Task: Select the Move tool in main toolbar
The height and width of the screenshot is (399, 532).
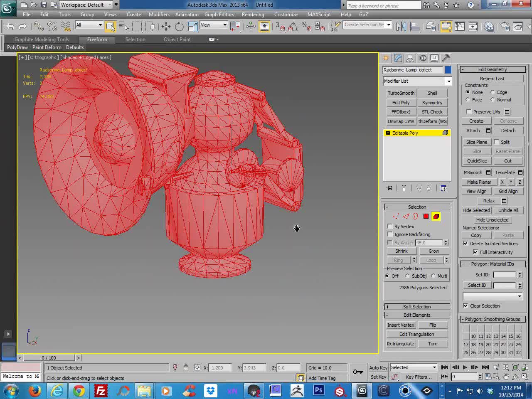Action: click(166, 27)
